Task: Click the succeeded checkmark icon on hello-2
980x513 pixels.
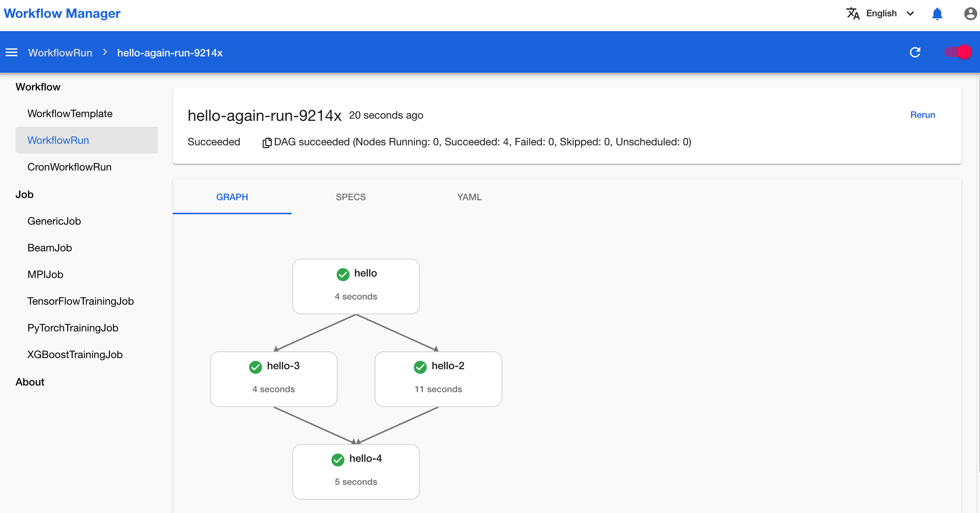Action: click(420, 366)
